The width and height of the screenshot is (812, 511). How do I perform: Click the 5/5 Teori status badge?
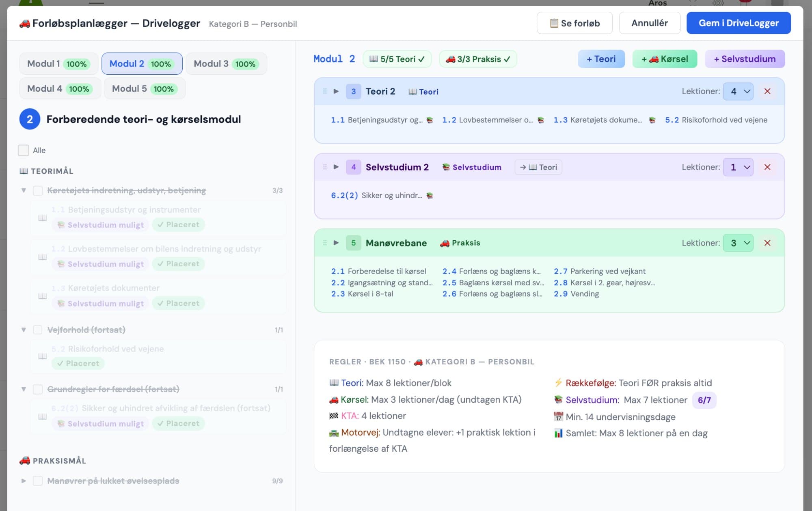[397, 59]
